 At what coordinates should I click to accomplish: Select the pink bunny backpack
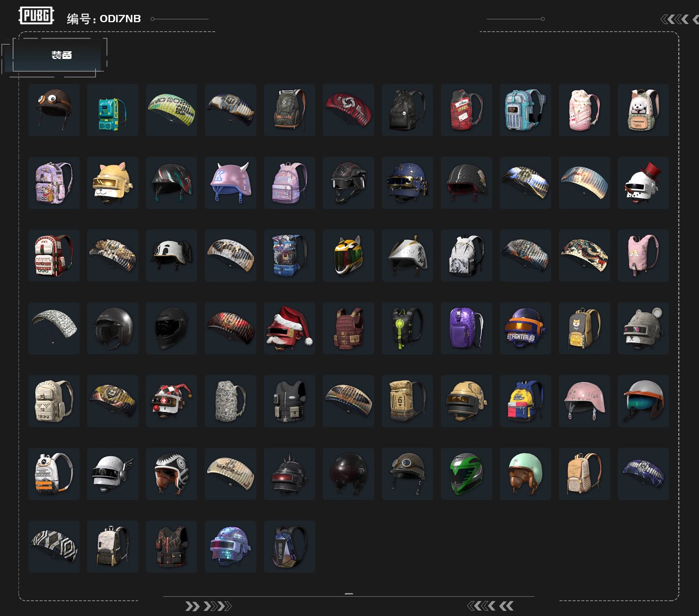tap(584, 110)
